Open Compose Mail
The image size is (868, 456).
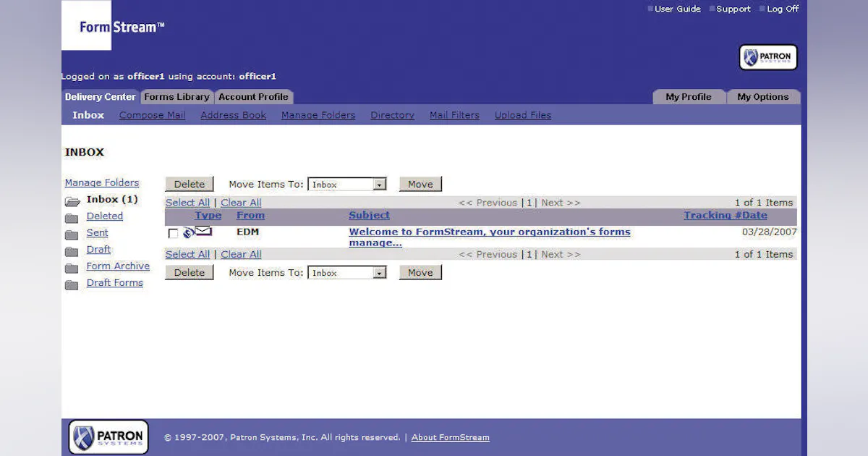point(153,115)
